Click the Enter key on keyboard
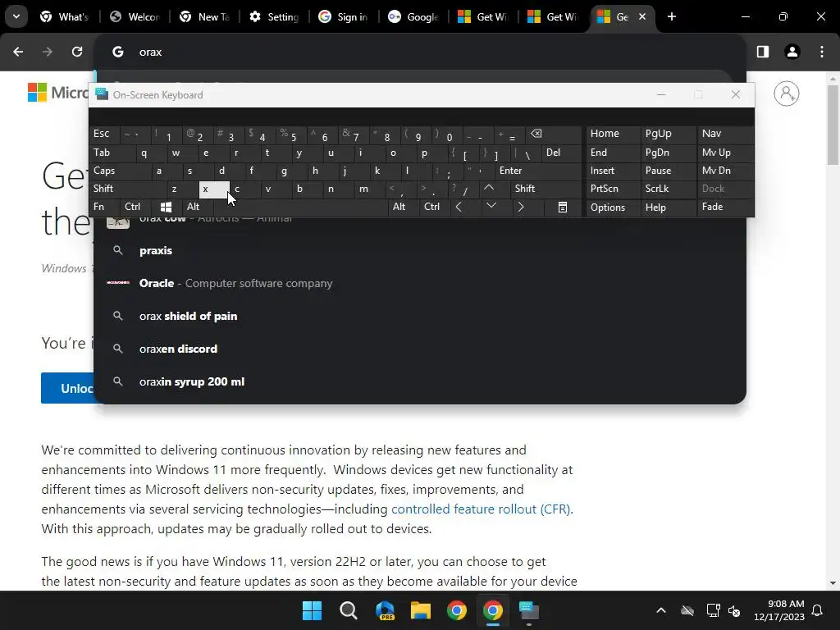Image resolution: width=840 pixels, height=630 pixels. click(538, 171)
